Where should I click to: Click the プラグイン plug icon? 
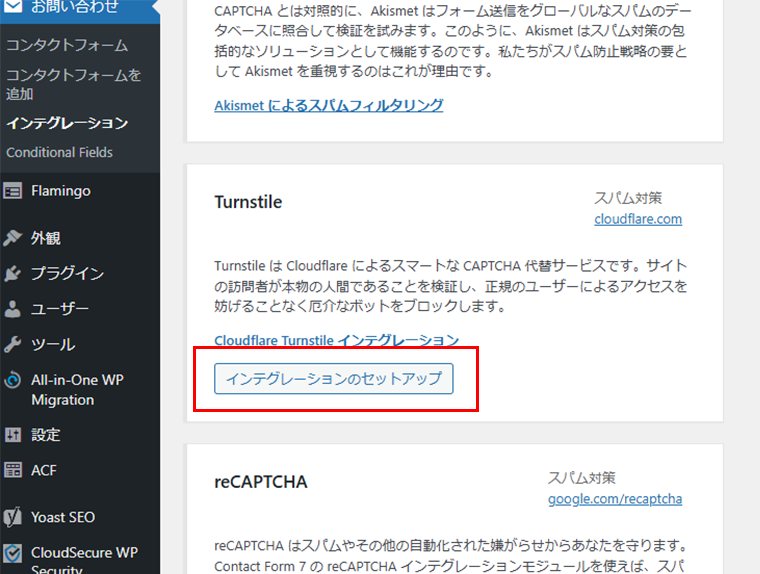(x=13, y=273)
